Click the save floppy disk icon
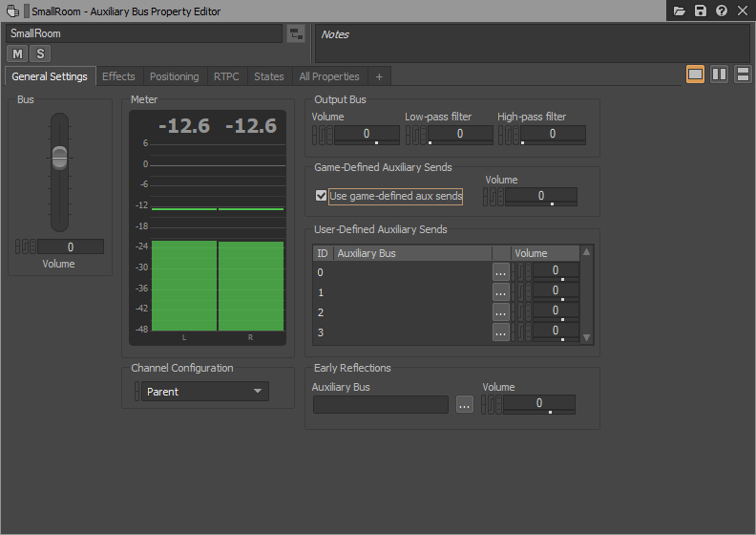 pos(700,11)
